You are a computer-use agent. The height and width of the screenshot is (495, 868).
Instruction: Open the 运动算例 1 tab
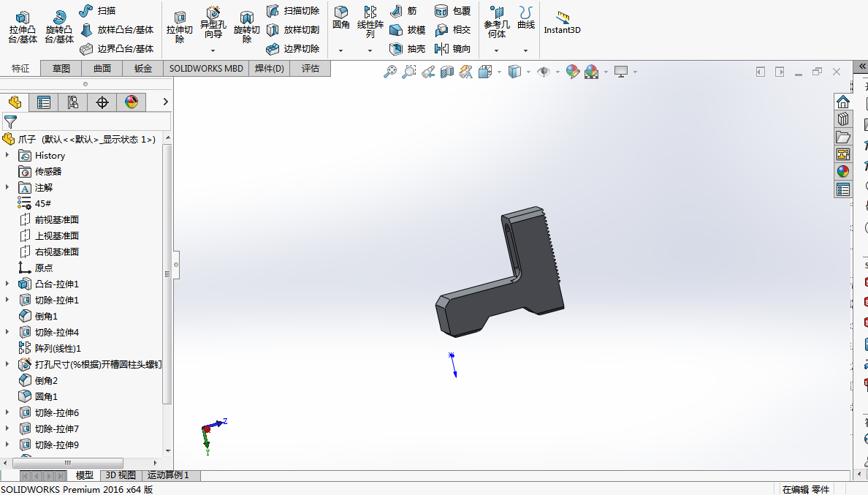(168, 475)
